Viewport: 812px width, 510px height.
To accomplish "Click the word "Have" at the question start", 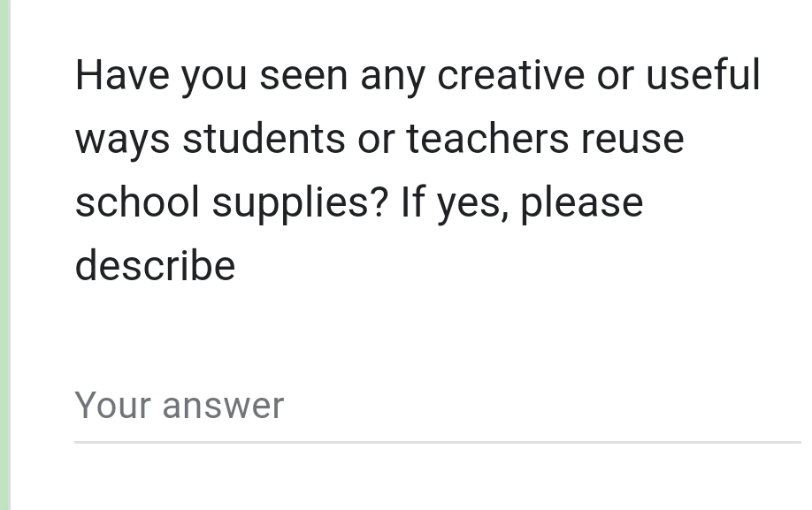I will [122, 75].
